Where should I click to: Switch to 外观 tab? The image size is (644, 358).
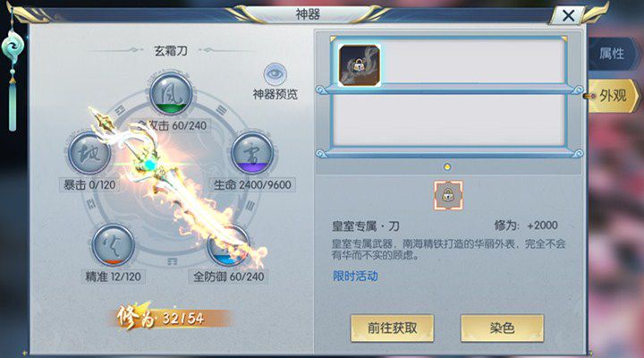[x=613, y=96]
